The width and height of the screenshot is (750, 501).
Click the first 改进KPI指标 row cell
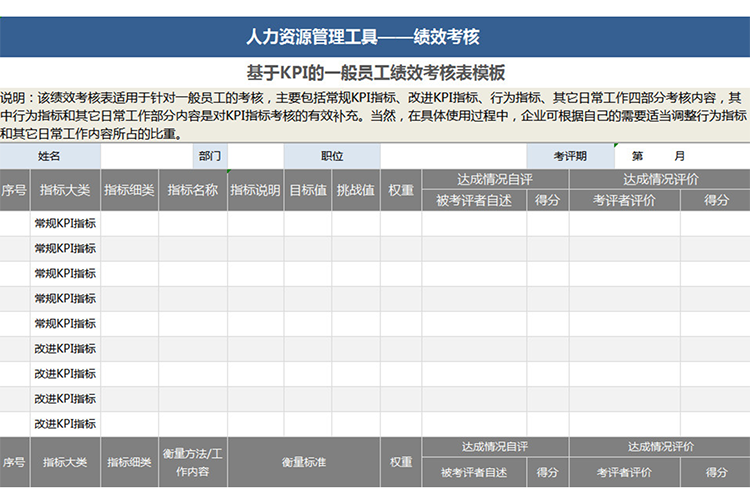point(65,349)
